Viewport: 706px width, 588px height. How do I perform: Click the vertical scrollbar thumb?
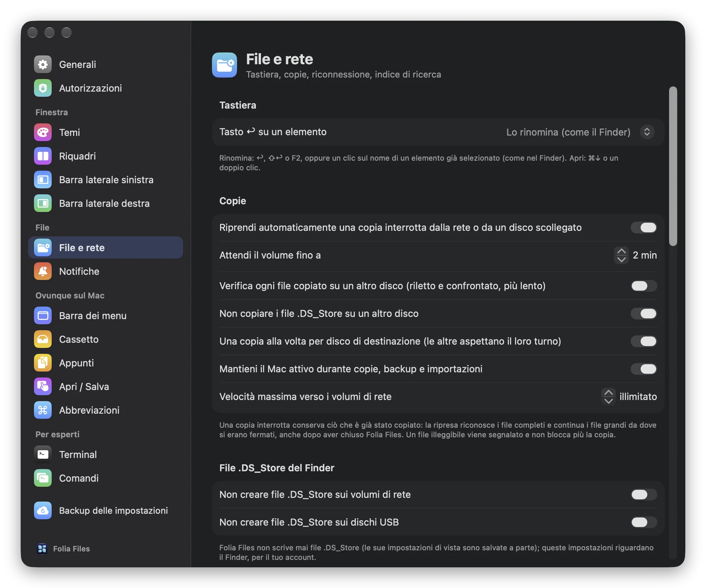click(673, 166)
